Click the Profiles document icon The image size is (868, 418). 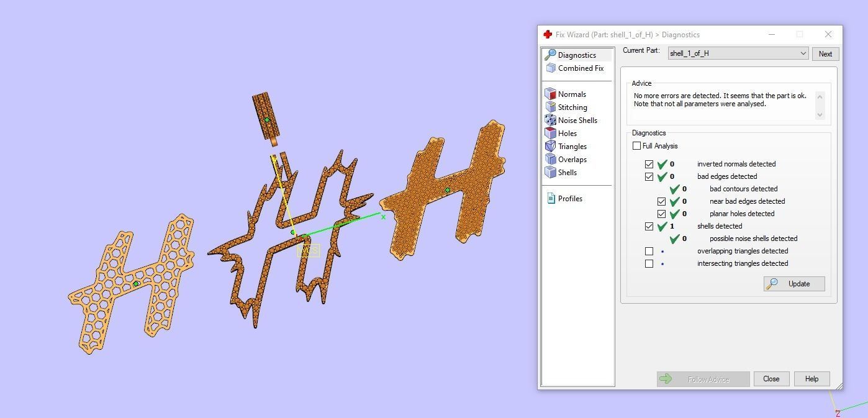(x=551, y=199)
